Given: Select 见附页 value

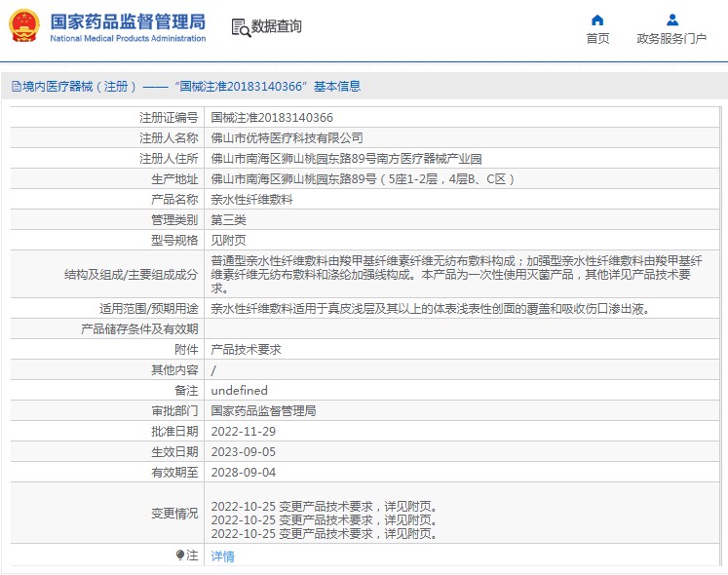Looking at the screenshot, I should tap(228, 240).
